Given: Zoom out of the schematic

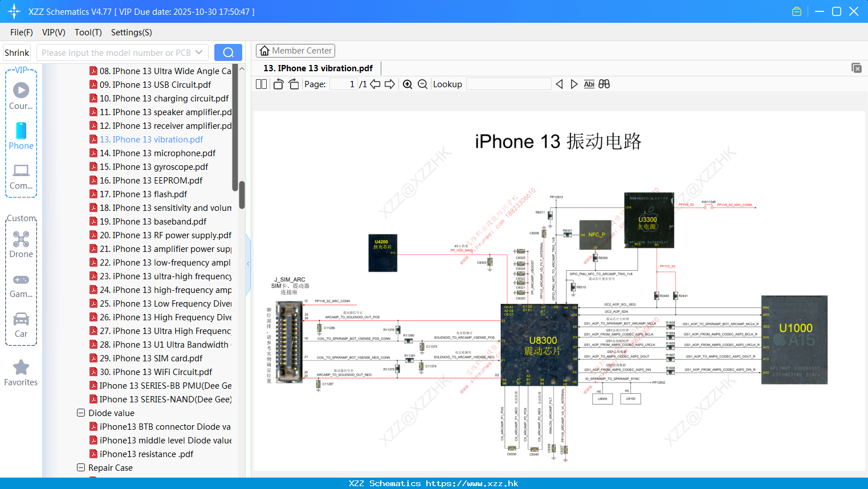Looking at the screenshot, I should 422,84.
